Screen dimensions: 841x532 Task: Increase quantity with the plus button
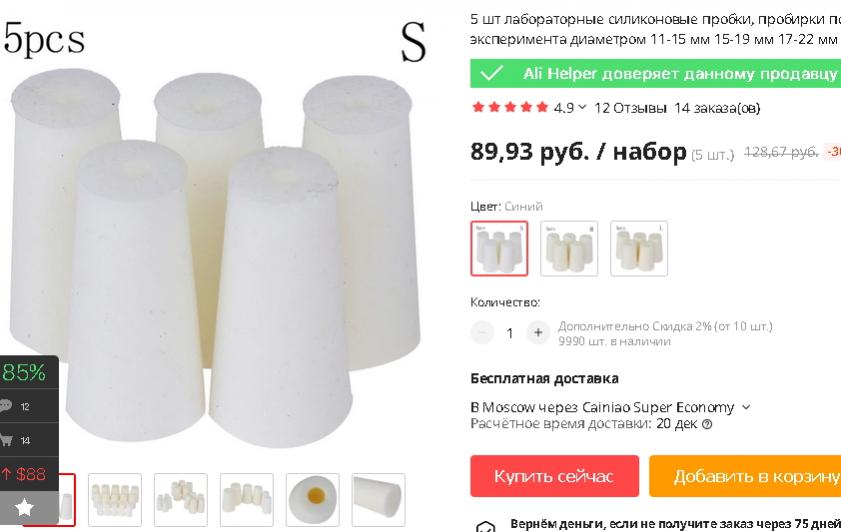[538, 332]
